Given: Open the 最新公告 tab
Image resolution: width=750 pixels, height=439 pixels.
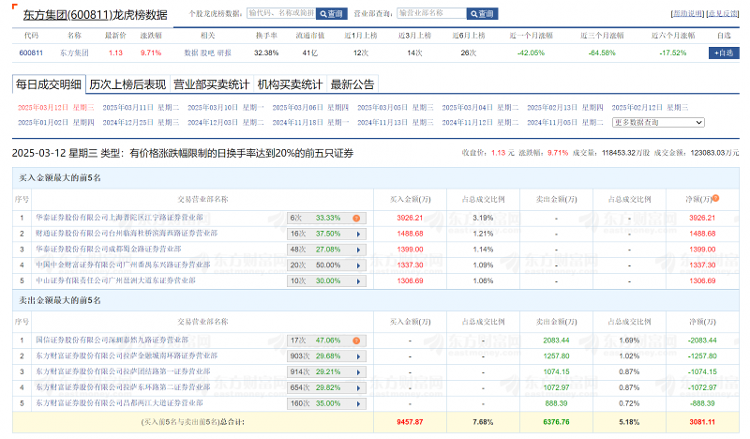Looking at the screenshot, I should (x=352, y=84).
